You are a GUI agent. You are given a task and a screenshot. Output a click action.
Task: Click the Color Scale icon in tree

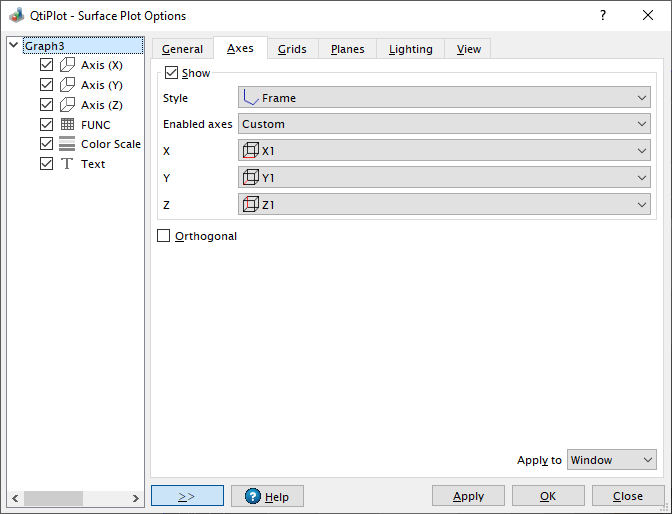coord(68,144)
